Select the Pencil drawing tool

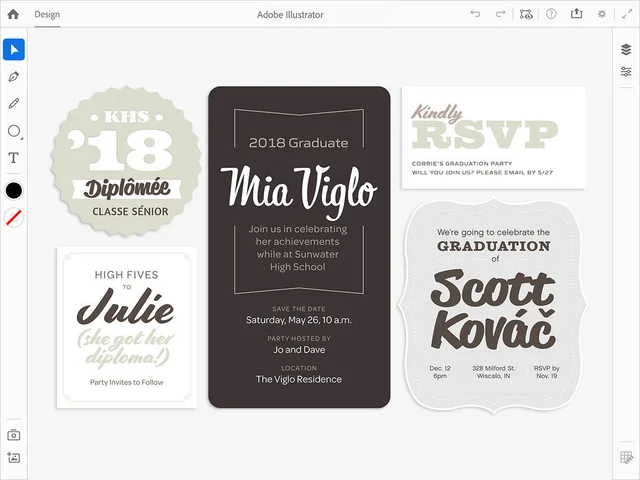[14, 103]
